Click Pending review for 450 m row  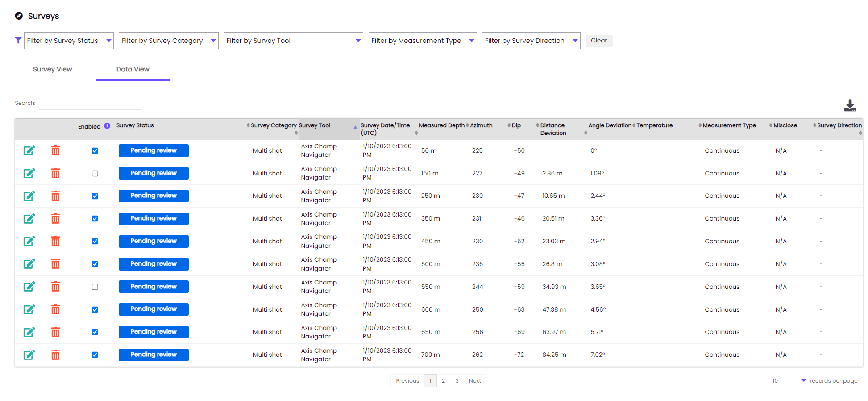click(154, 241)
